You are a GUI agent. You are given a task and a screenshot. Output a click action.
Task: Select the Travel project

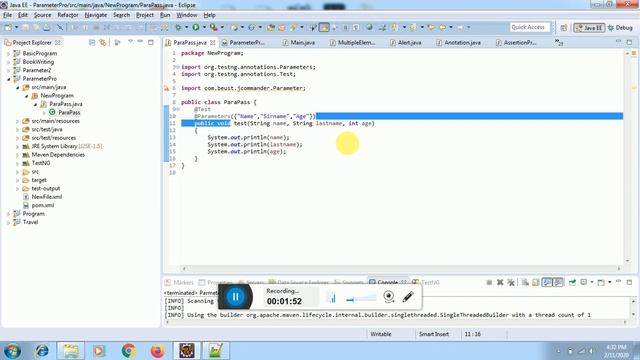pos(30,222)
